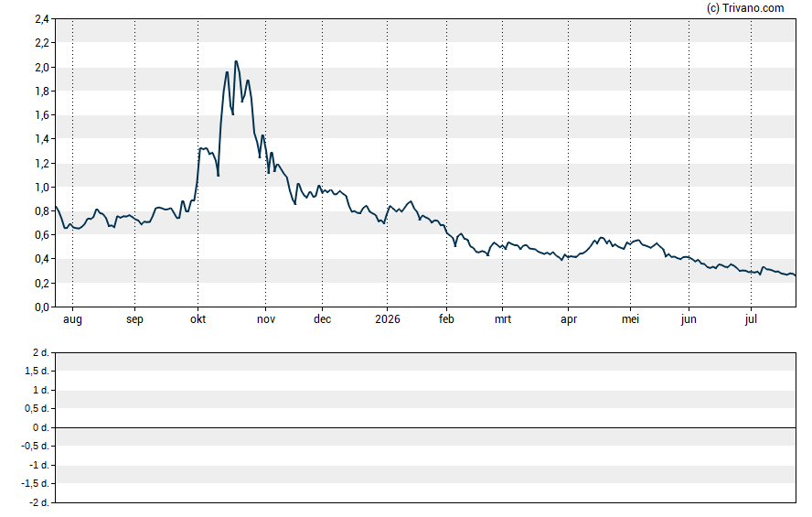
Task: Click the 0,0 price axis value
Action: [42, 307]
